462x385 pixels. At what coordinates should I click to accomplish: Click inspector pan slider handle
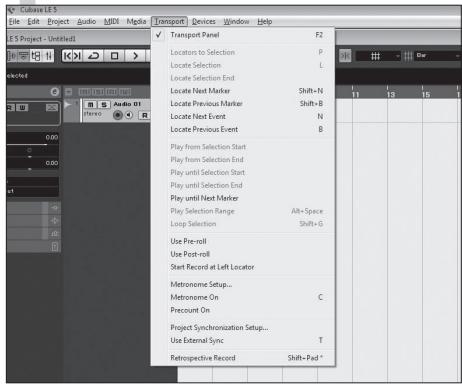pyautogui.click(x=30, y=156)
